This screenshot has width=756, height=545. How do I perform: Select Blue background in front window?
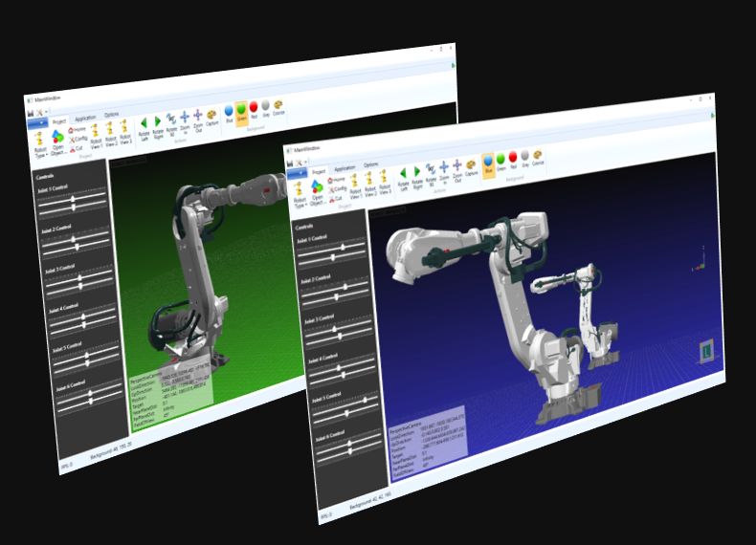coord(488,161)
